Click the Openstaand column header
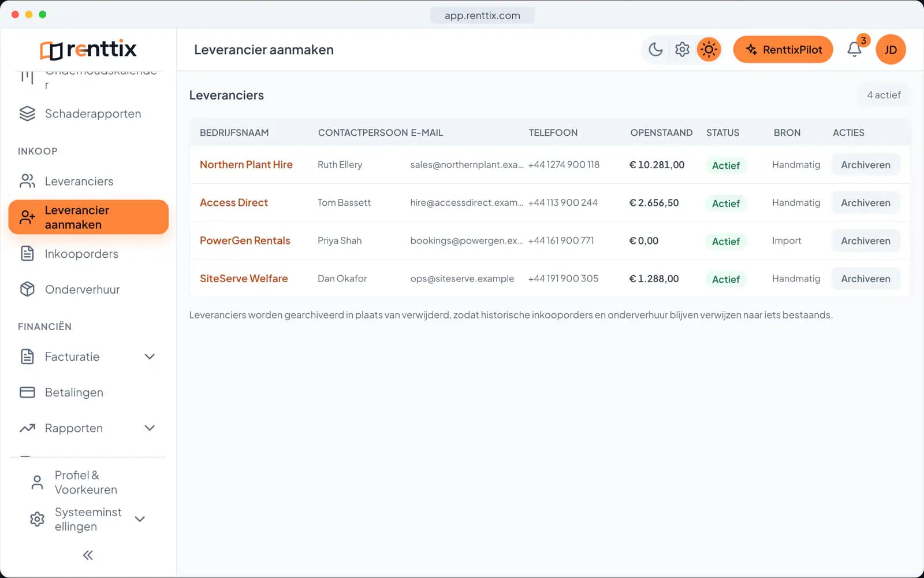This screenshot has width=924, height=578. tap(661, 132)
